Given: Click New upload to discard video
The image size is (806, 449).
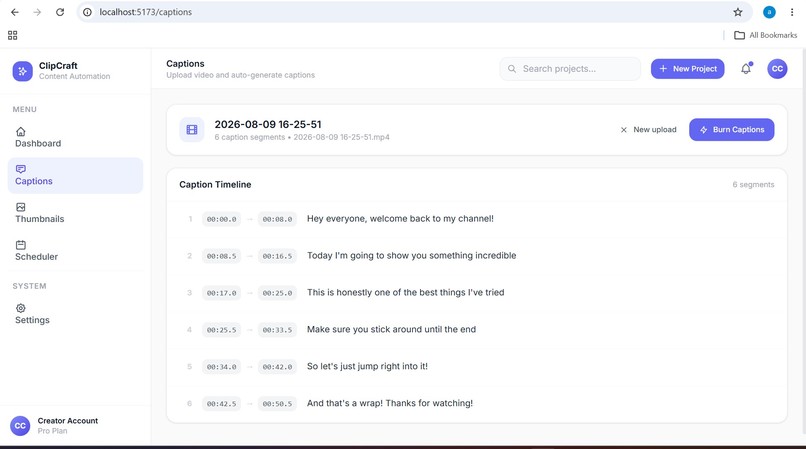Looking at the screenshot, I should 648,130.
